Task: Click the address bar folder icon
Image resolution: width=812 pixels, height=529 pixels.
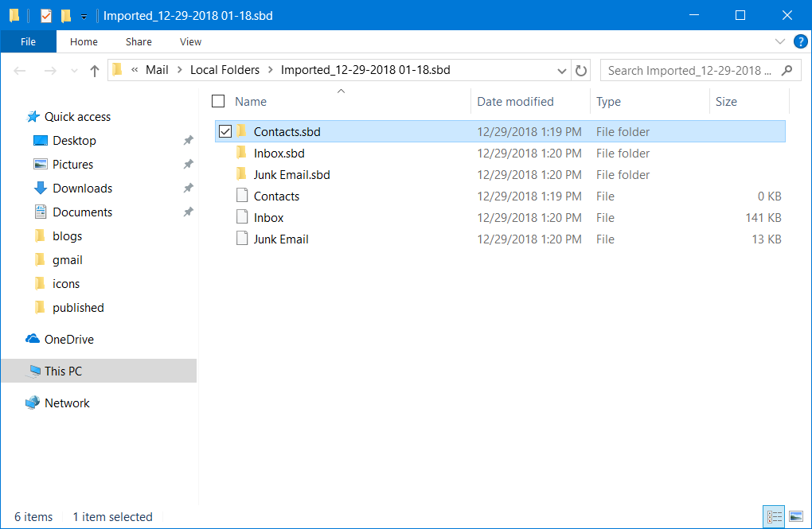Action: click(x=118, y=69)
